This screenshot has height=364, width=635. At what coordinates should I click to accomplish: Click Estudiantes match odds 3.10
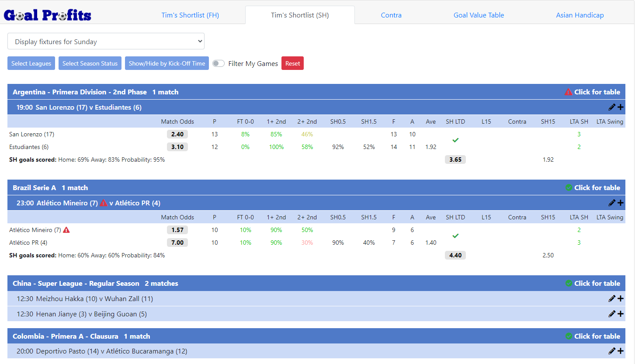pyautogui.click(x=177, y=147)
